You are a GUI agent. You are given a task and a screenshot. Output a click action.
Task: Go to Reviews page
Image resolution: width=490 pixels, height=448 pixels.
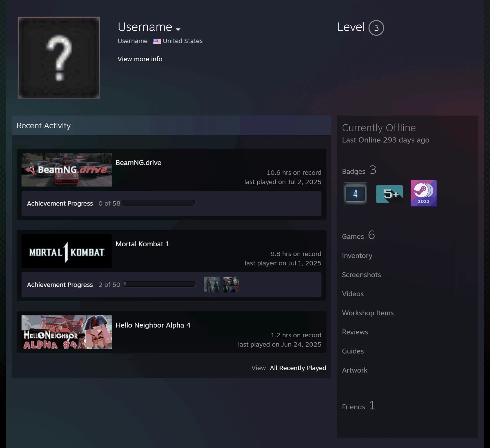pyautogui.click(x=355, y=332)
